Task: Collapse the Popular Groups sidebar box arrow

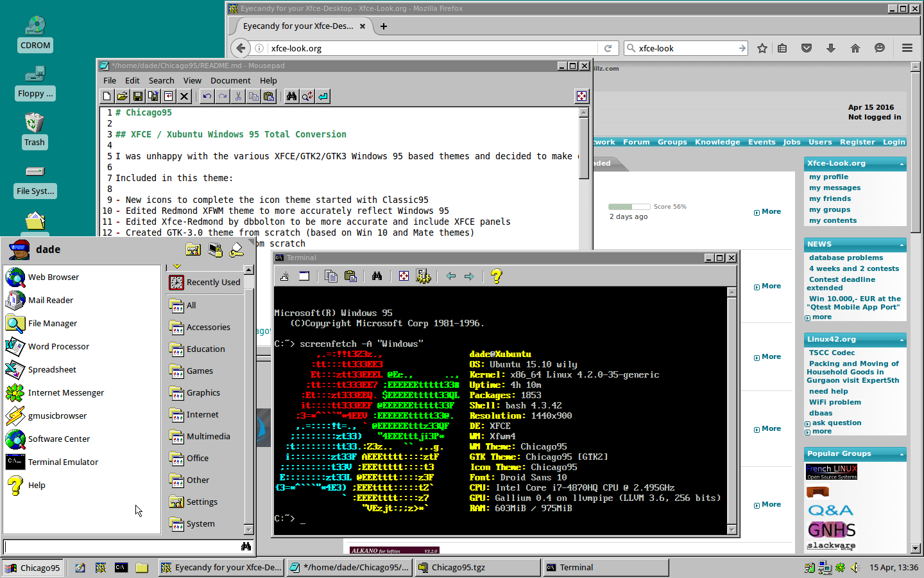Action: (902, 454)
